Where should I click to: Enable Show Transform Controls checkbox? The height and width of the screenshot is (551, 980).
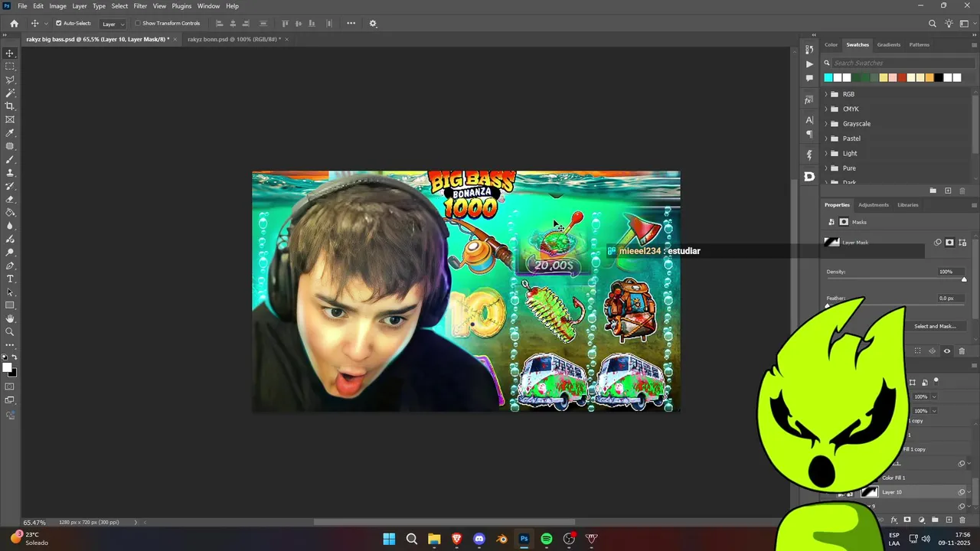pos(138,23)
